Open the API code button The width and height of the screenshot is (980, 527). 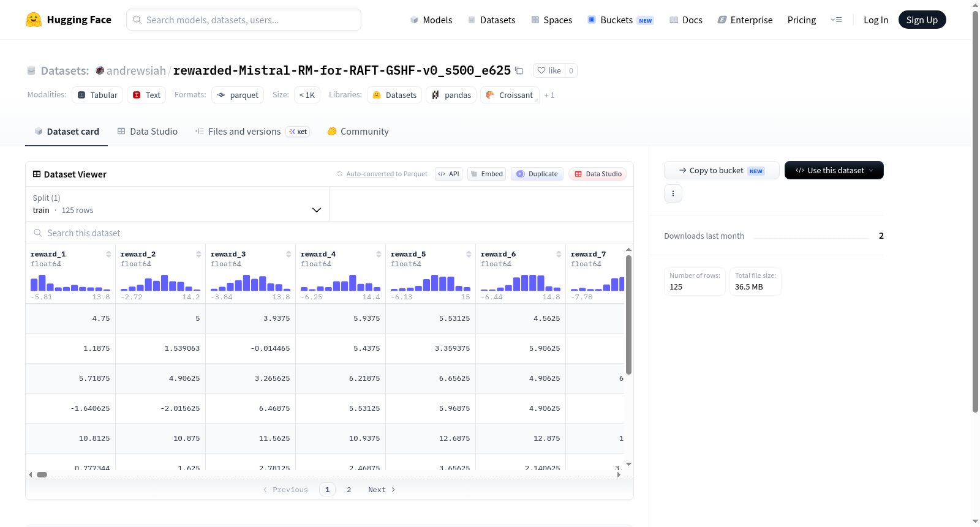tap(448, 174)
